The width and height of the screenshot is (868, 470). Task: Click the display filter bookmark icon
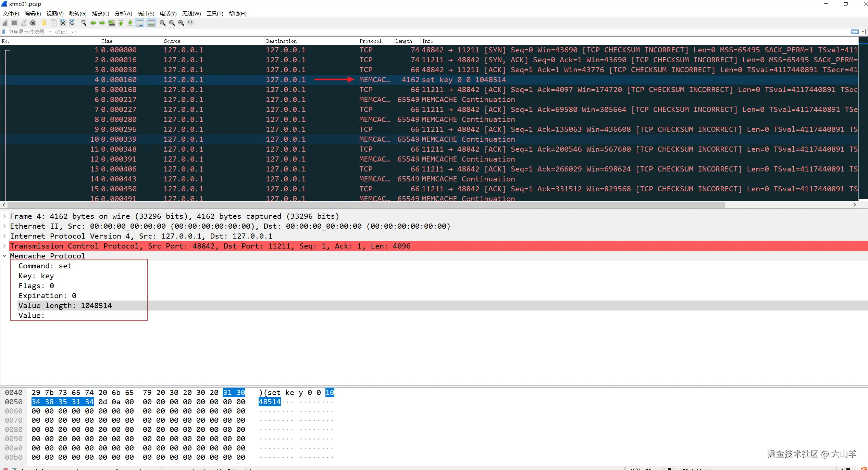pos(4,32)
